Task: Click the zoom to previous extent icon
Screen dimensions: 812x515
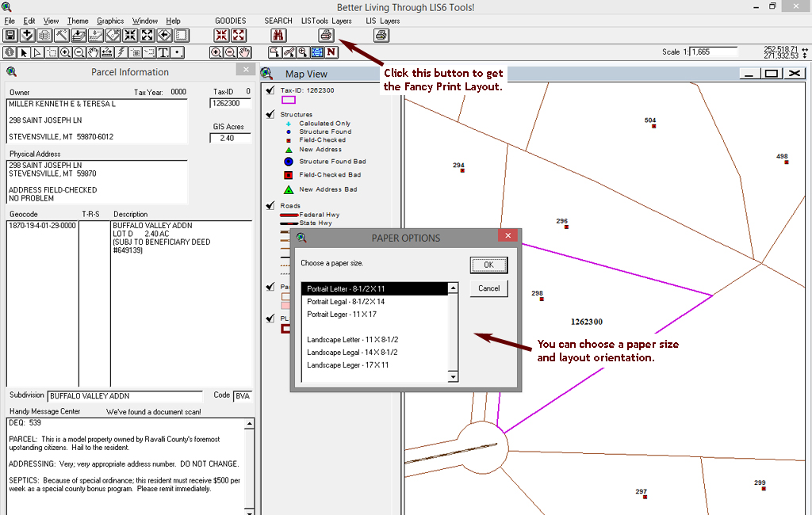Action: (x=164, y=35)
